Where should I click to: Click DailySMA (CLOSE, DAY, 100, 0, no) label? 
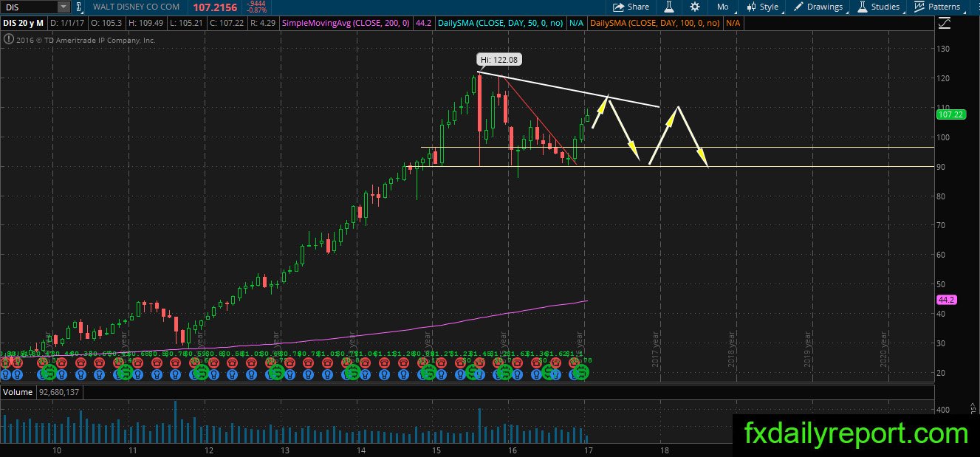[657, 24]
